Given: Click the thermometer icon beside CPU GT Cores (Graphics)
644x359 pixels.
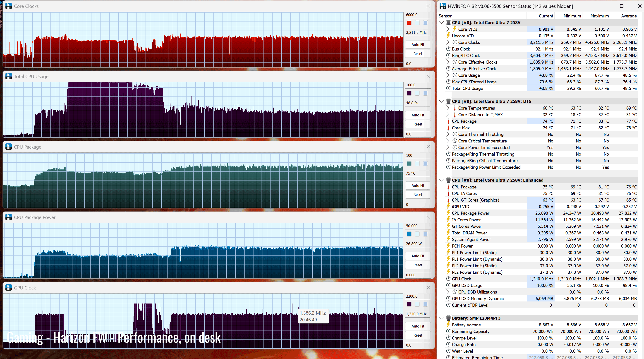Looking at the screenshot, I should point(448,200).
